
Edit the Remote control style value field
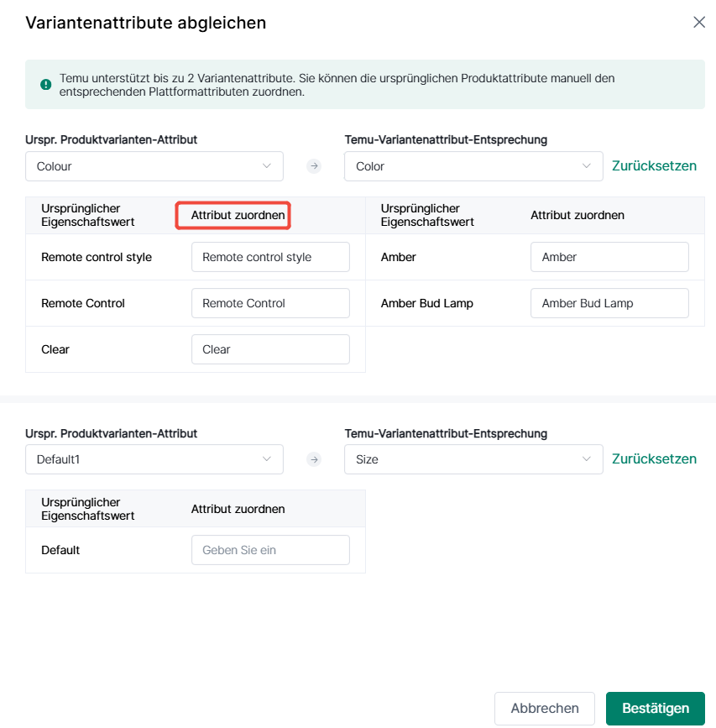pyautogui.click(x=270, y=257)
